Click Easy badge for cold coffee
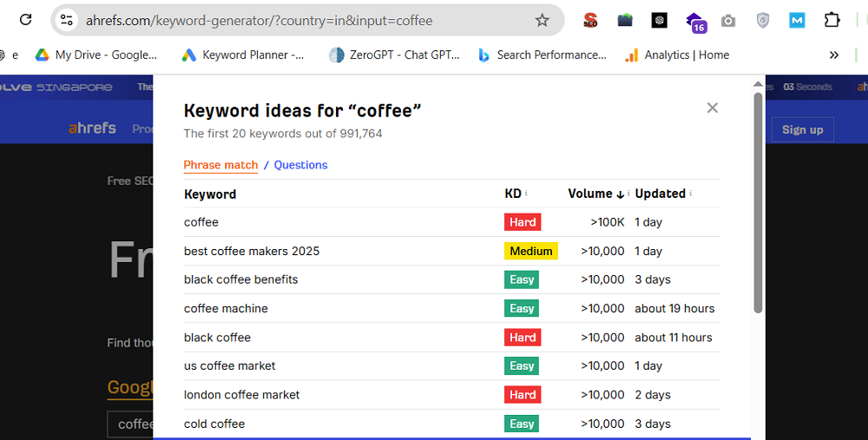 click(x=522, y=424)
